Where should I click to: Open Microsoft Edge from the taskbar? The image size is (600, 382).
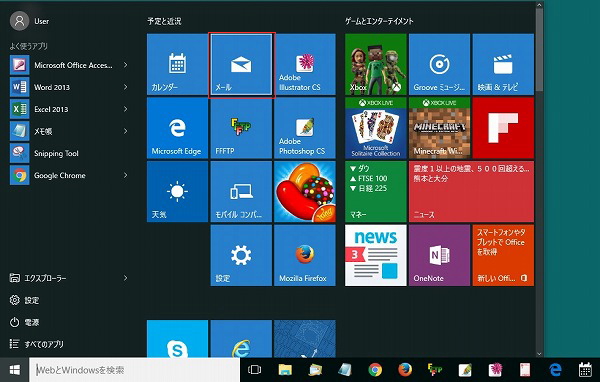[555, 370]
